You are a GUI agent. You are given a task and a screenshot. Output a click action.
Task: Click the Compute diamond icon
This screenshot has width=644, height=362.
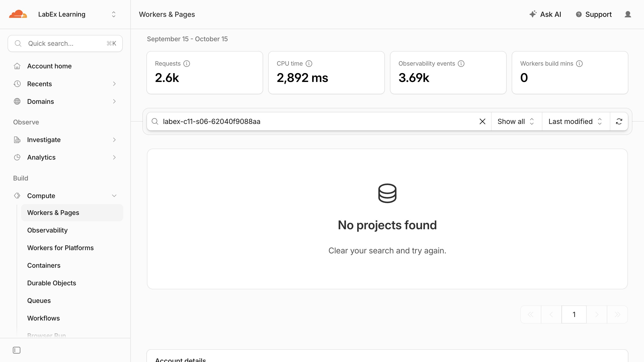17,196
